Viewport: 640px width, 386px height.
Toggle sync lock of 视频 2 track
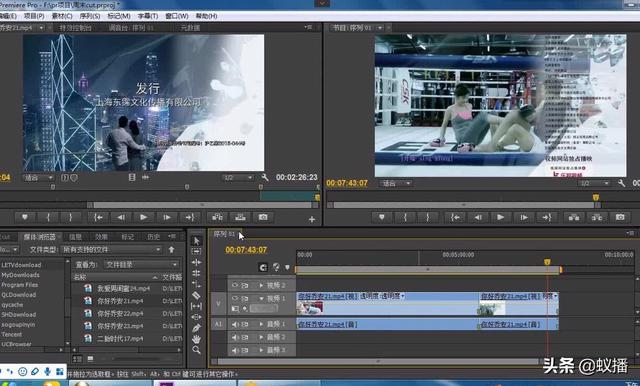tap(244, 285)
